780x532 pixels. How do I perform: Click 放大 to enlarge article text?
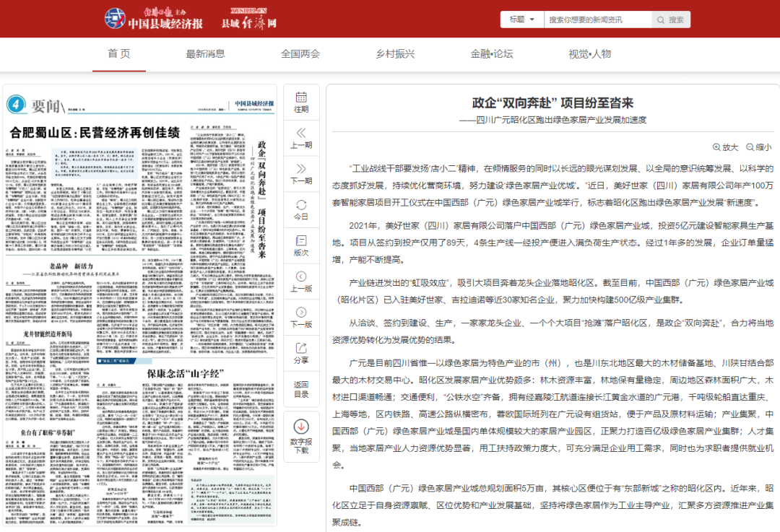pyautogui.click(x=725, y=147)
